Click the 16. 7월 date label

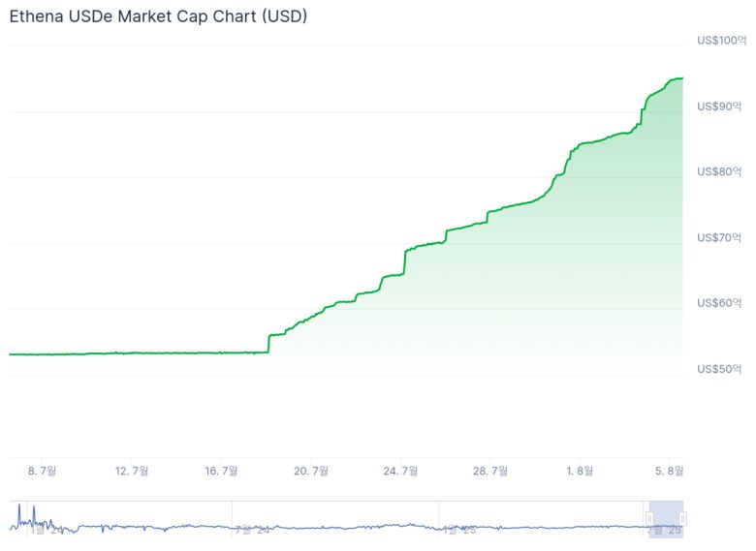221,471
